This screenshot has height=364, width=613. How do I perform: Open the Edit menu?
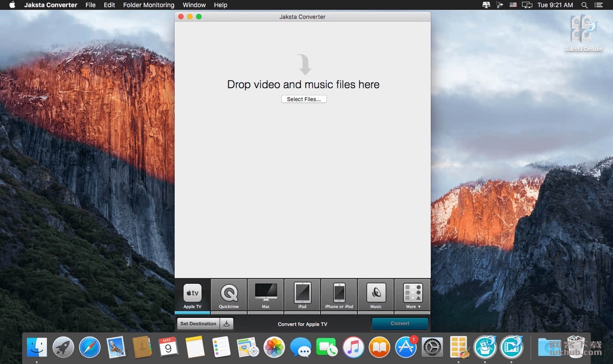coord(109,5)
